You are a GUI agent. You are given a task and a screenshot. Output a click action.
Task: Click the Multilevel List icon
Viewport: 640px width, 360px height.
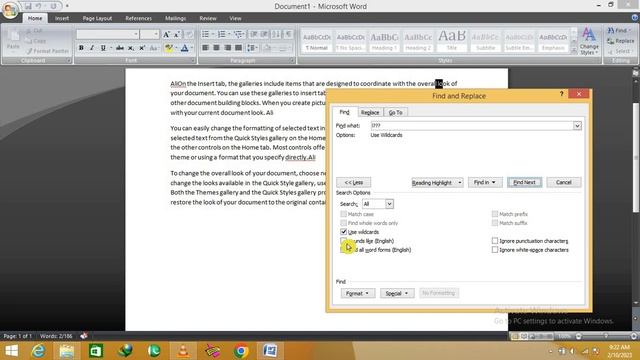(x=238, y=34)
